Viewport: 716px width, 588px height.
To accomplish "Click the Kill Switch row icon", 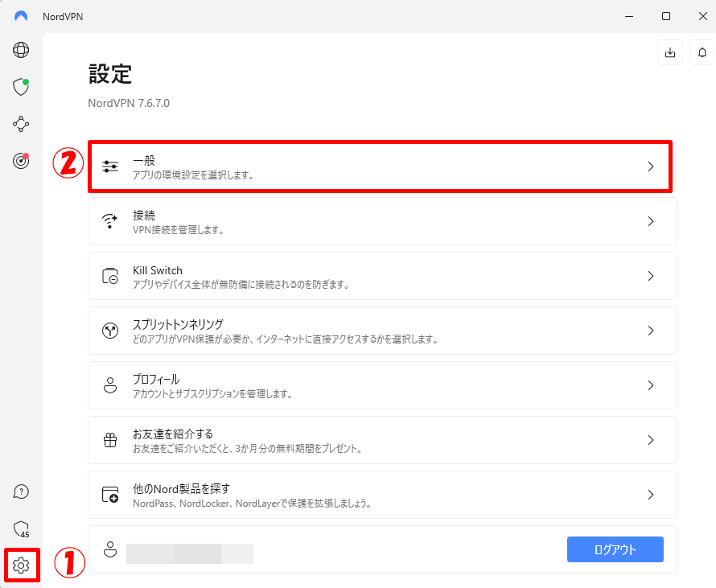I will [x=110, y=276].
